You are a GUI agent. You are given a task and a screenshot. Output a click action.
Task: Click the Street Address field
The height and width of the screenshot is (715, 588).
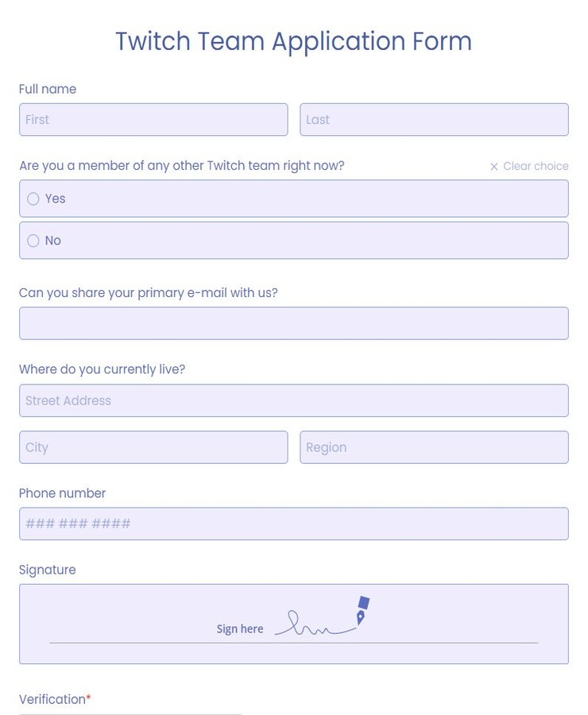(x=294, y=400)
